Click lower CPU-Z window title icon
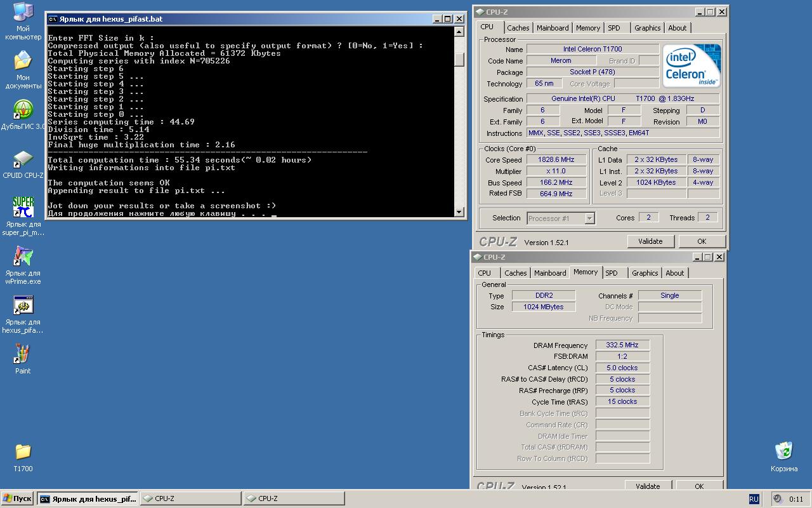Screen dimensions: 812x508 477,257
